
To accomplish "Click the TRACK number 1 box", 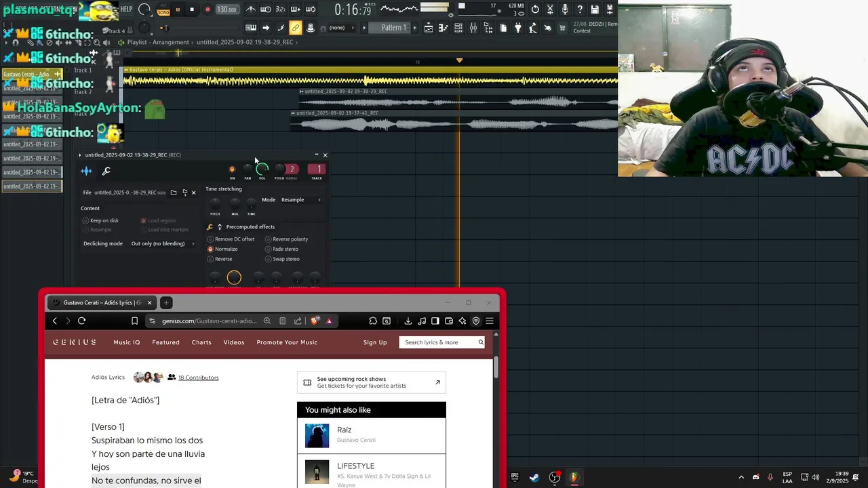I will click(x=317, y=169).
